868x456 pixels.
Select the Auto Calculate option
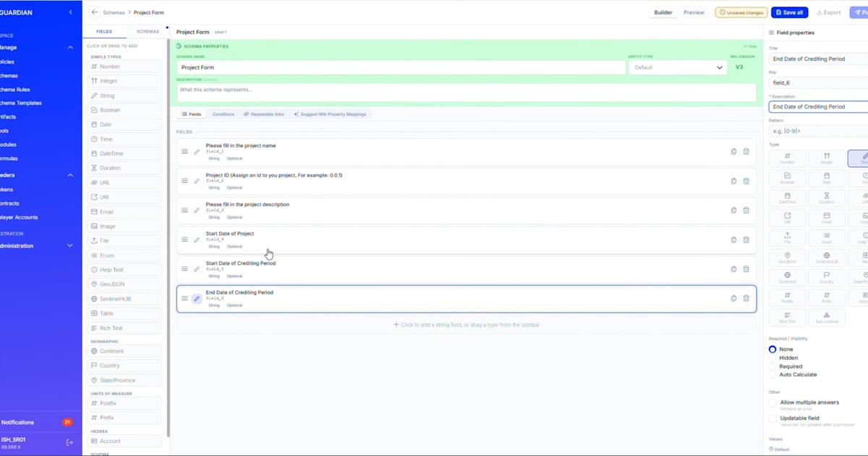click(773, 375)
